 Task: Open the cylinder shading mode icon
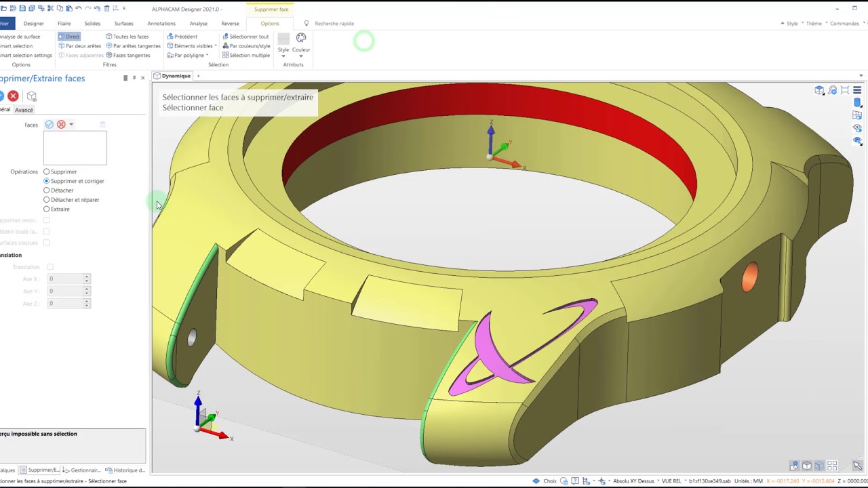tap(857, 103)
